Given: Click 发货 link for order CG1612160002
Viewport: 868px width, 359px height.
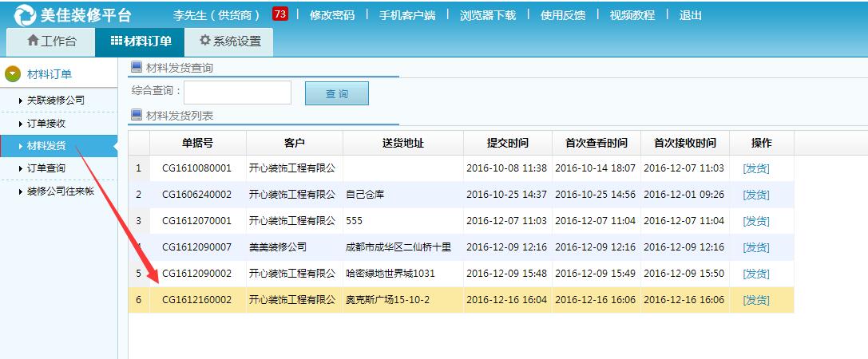Looking at the screenshot, I should (x=755, y=300).
